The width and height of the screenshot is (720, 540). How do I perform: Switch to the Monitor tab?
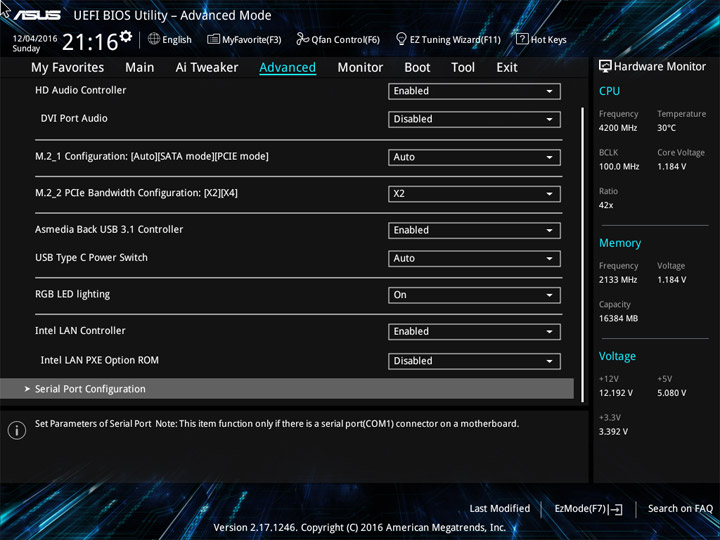point(360,68)
